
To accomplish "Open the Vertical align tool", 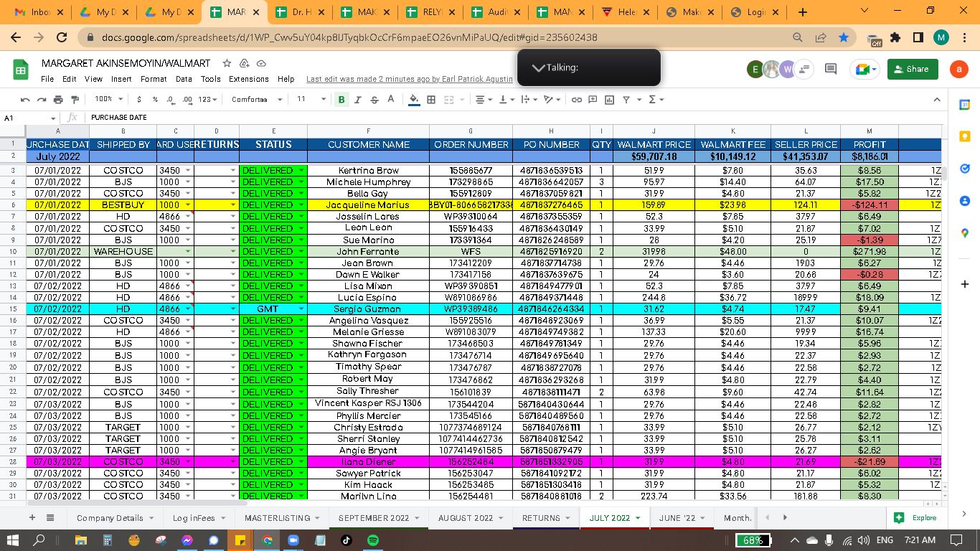I will [506, 100].
